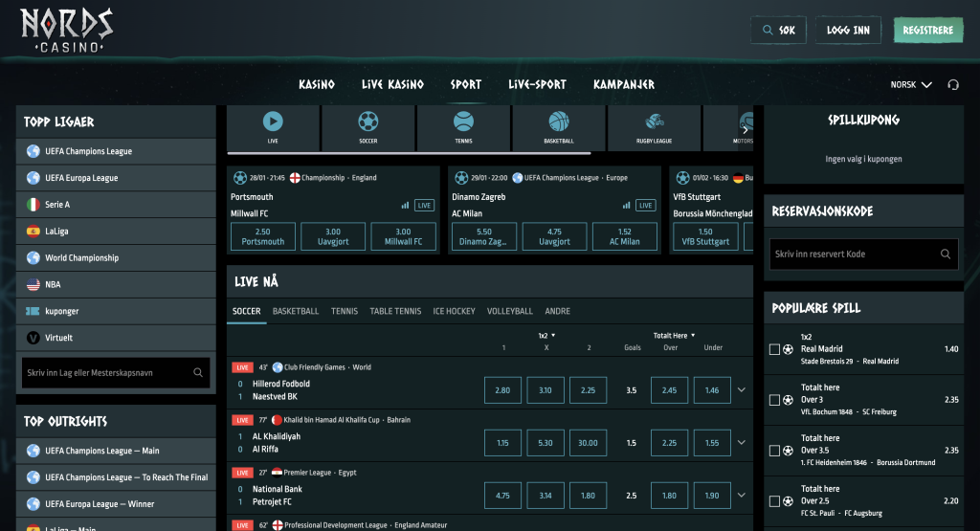Open World Championship league

[116, 258]
